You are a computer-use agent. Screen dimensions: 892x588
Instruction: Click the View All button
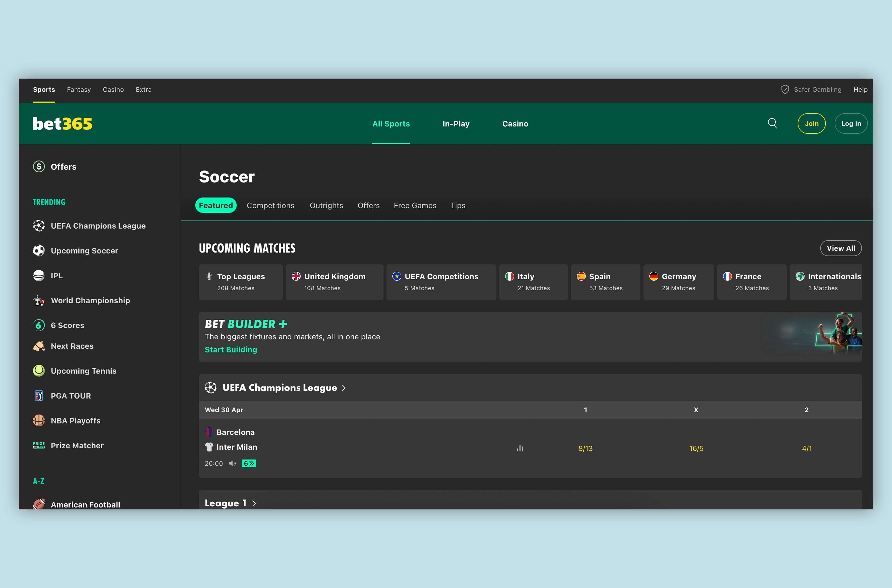tap(841, 248)
